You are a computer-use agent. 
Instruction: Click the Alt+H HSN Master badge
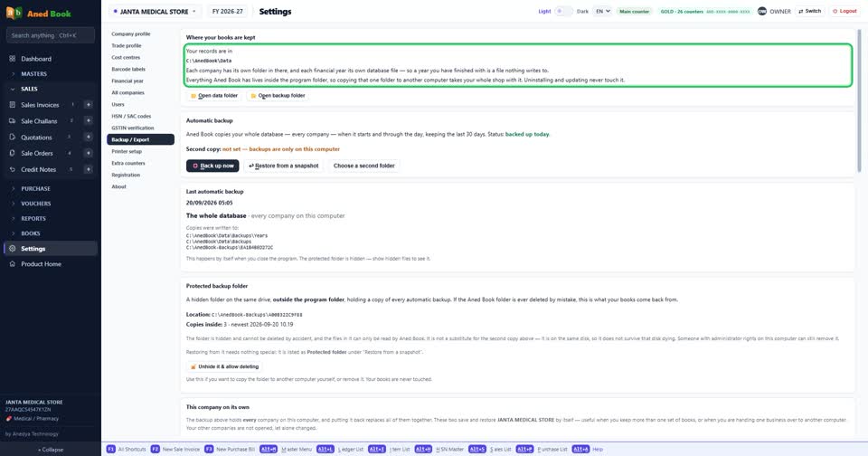pos(423,450)
